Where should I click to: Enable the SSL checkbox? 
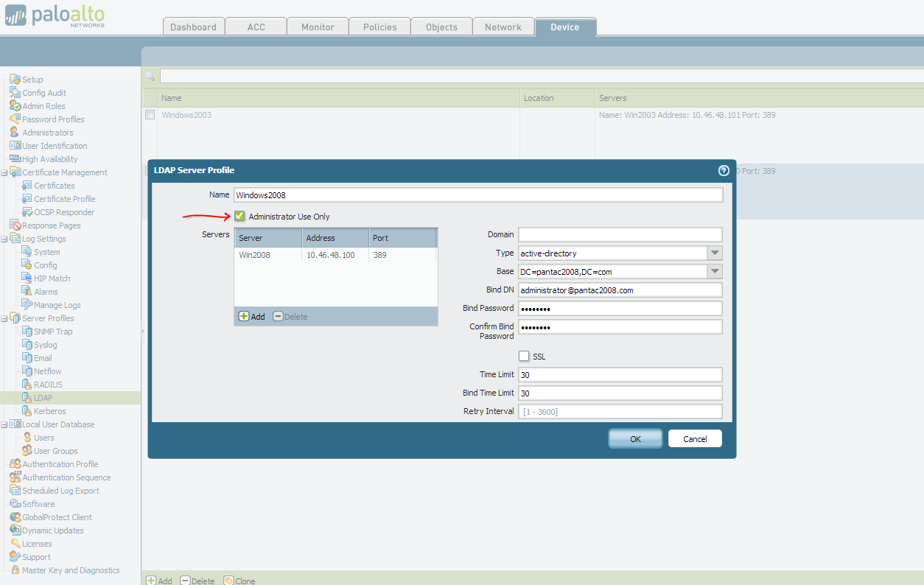524,356
